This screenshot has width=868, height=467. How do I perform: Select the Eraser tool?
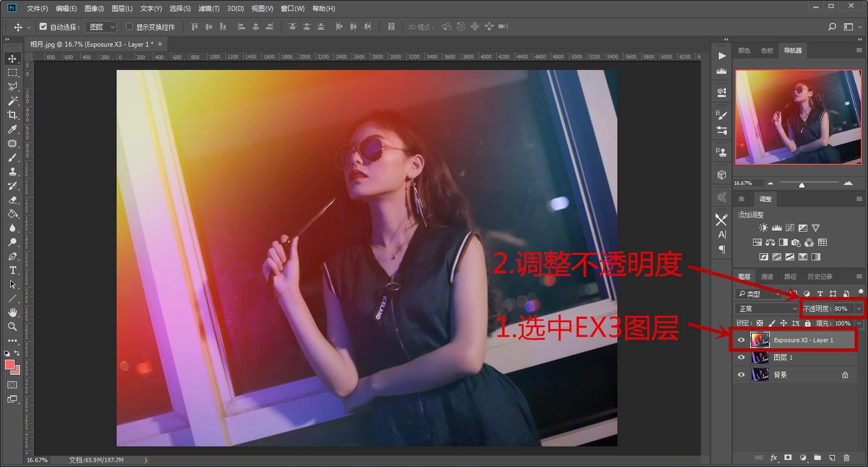point(12,200)
